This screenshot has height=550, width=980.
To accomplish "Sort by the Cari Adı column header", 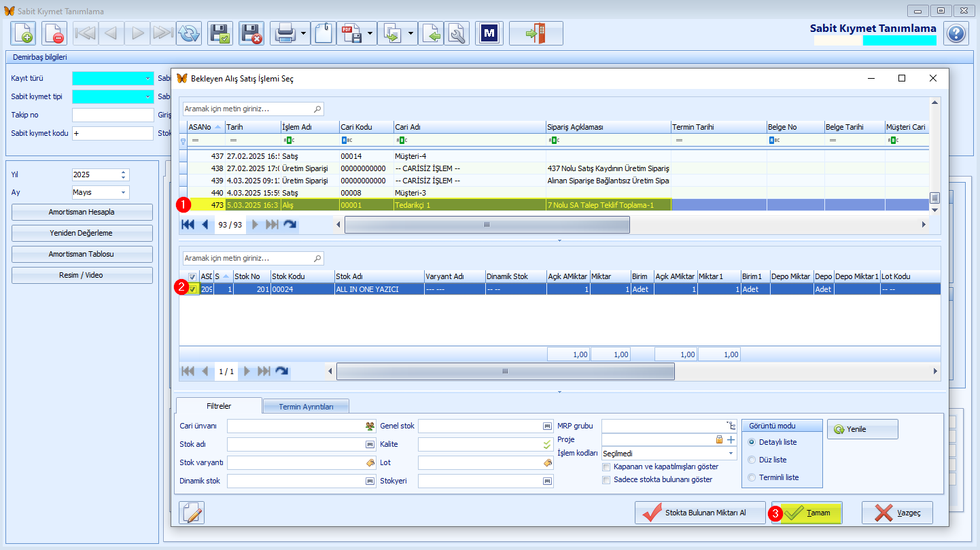I will [x=470, y=127].
